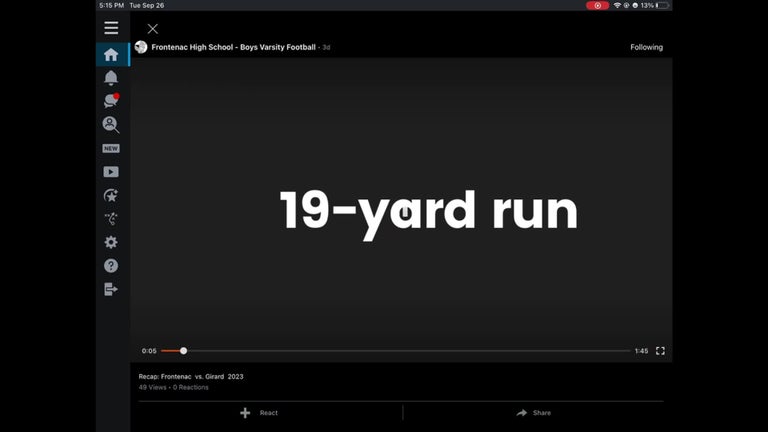The width and height of the screenshot is (768, 432).
Task: Click the Recap: Frontenac vs. Girard 2023 title
Action: (191, 377)
